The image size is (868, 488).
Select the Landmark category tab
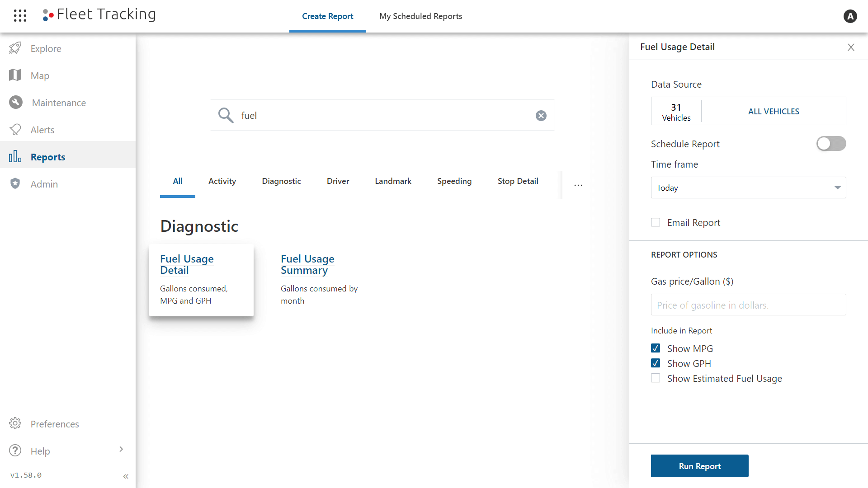(x=393, y=181)
